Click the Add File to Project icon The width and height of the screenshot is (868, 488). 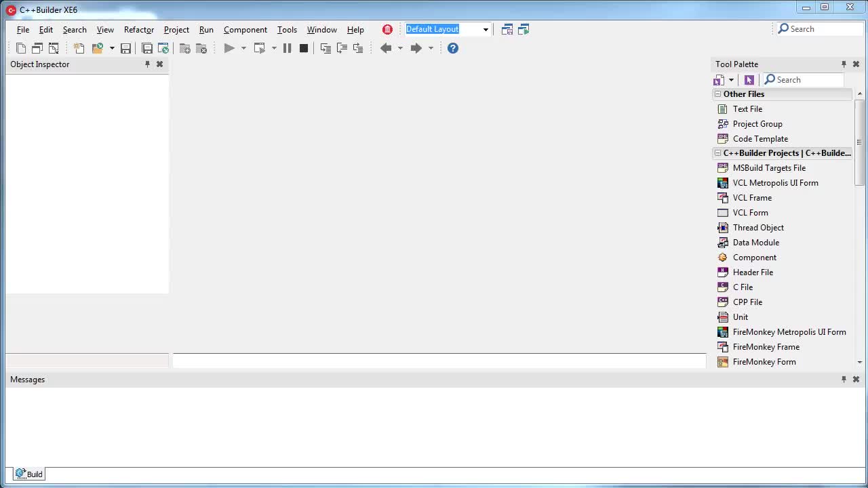pyautogui.click(x=185, y=48)
